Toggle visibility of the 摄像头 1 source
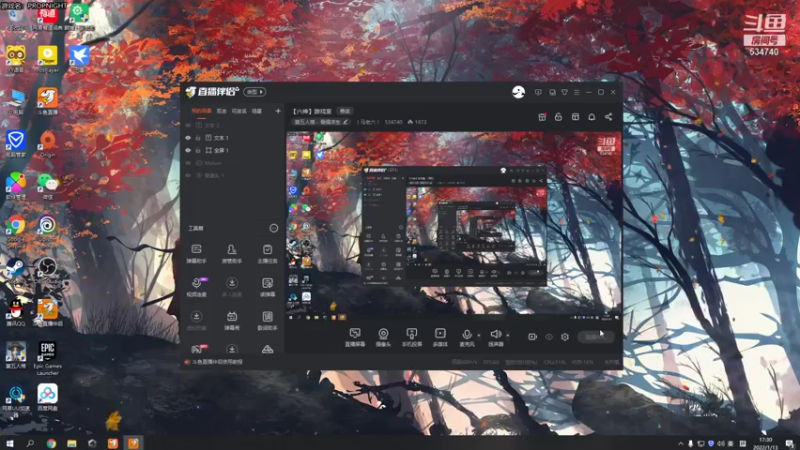Image resolution: width=800 pixels, height=450 pixels. (188, 176)
